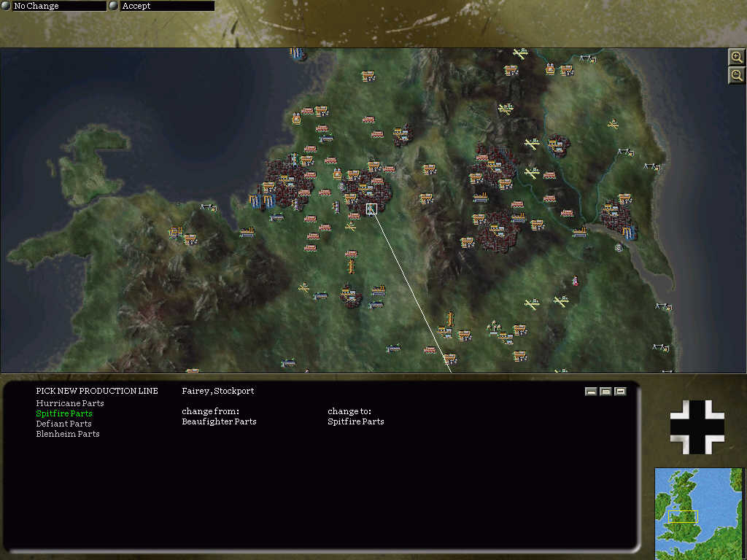This screenshot has height=560, width=747.
Task: Select Hurricane Parts production line
Action: [70, 403]
